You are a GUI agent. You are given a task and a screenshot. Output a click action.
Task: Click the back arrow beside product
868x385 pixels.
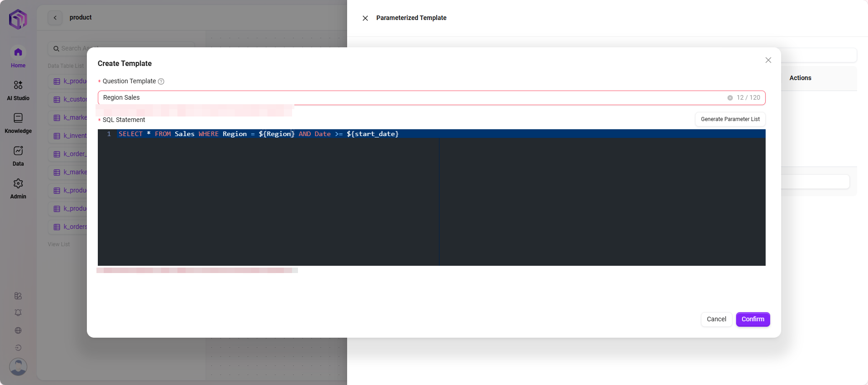[55, 18]
